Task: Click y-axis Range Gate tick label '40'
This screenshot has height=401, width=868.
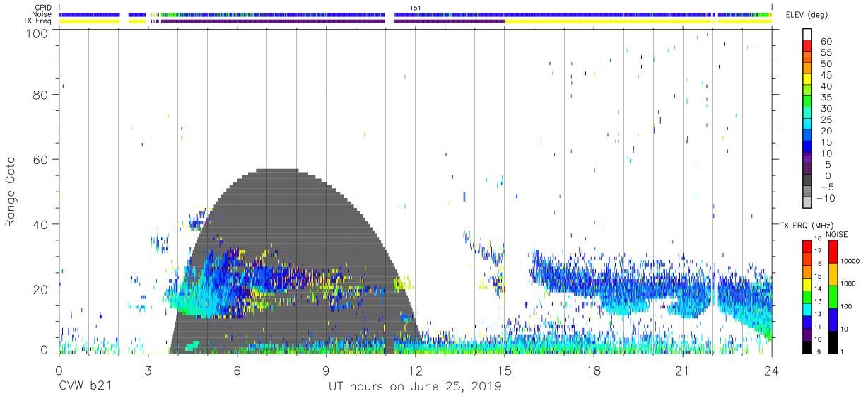Action: [41, 224]
